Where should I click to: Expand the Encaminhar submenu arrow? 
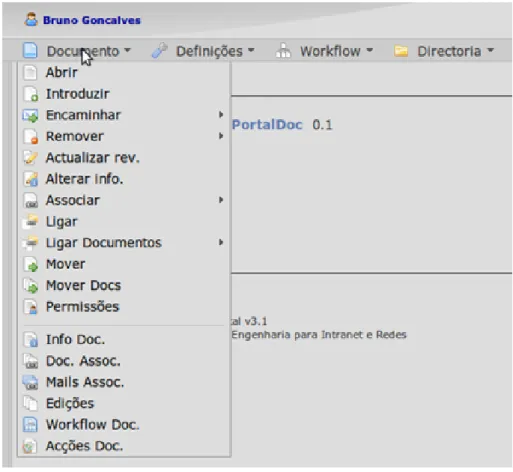(x=221, y=115)
